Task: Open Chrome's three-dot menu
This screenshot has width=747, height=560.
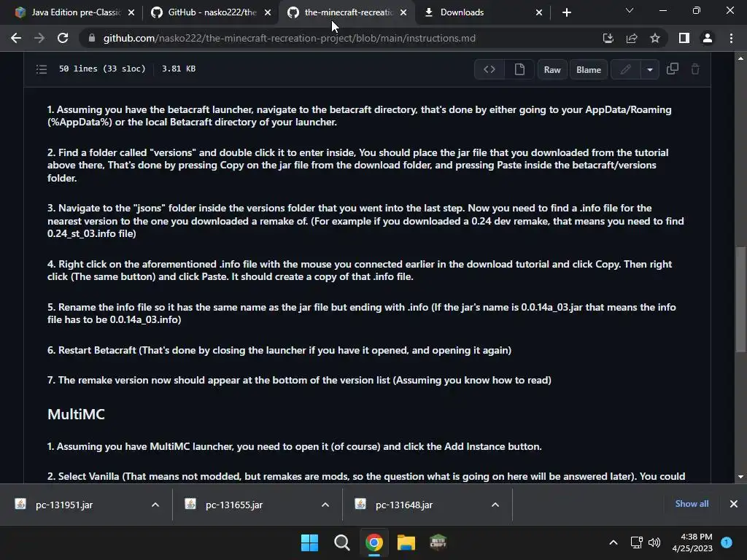Action: [x=731, y=38]
